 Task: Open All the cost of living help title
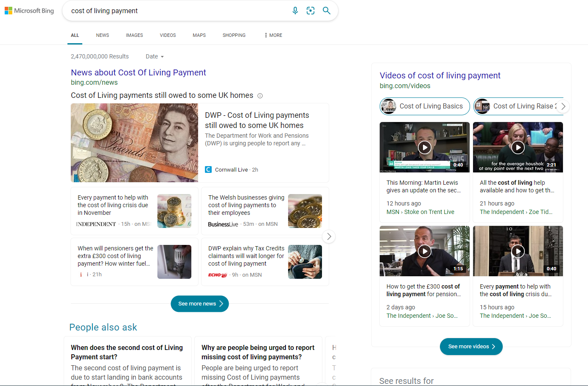(517, 186)
